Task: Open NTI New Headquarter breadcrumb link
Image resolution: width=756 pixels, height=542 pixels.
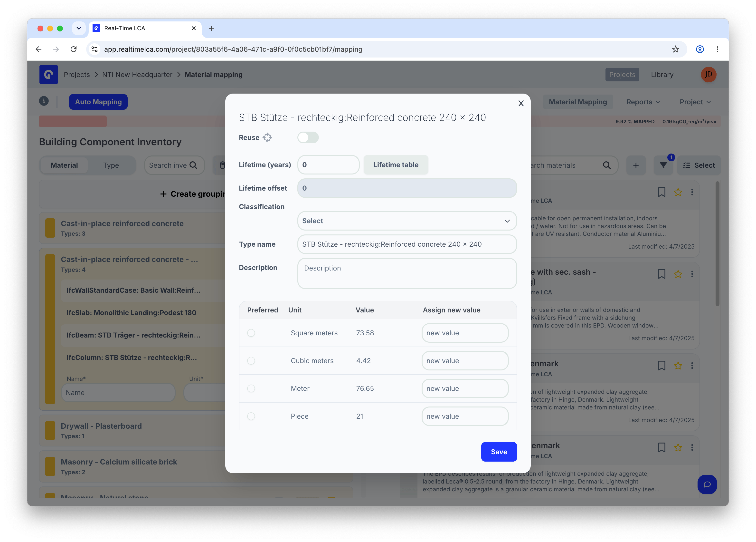Action: 137,75
